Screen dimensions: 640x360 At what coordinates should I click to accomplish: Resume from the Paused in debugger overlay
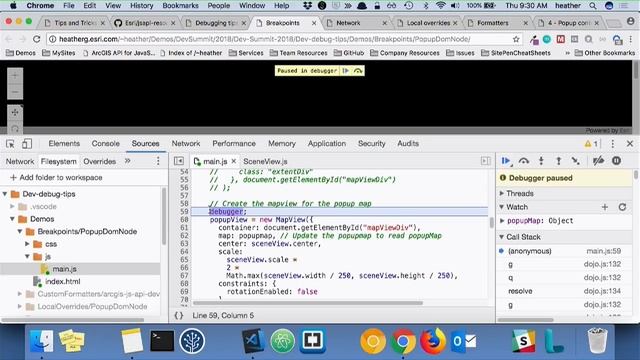click(x=346, y=71)
